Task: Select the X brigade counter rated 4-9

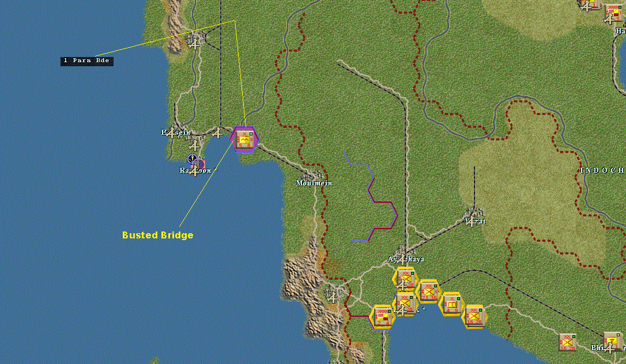Action: click(x=451, y=304)
